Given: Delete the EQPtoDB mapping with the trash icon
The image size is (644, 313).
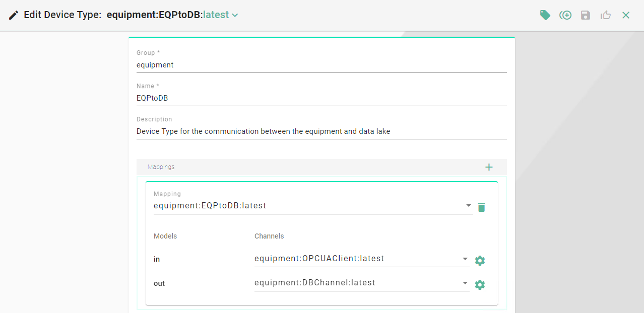Looking at the screenshot, I should coord(481,207).
